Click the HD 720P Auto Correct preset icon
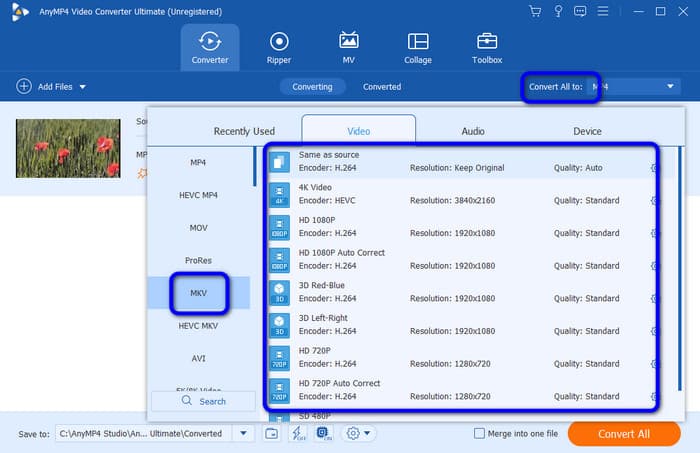 click(x=279, y=390)
